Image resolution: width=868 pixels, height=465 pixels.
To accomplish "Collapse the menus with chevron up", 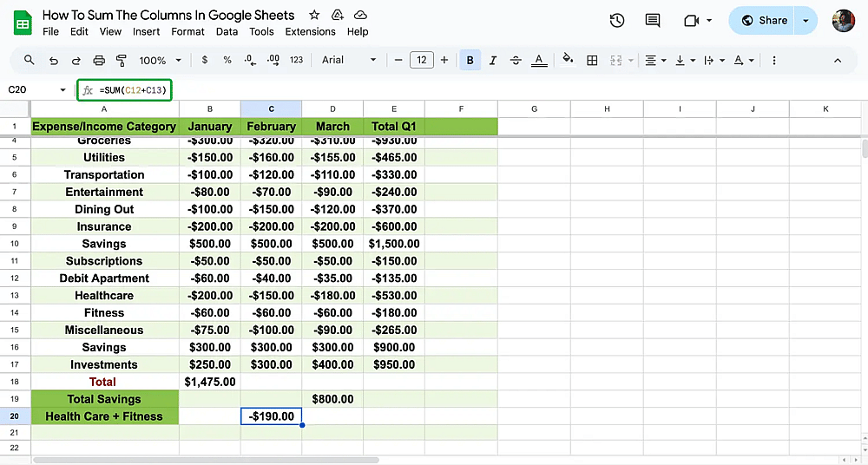I will click(838, 61).
